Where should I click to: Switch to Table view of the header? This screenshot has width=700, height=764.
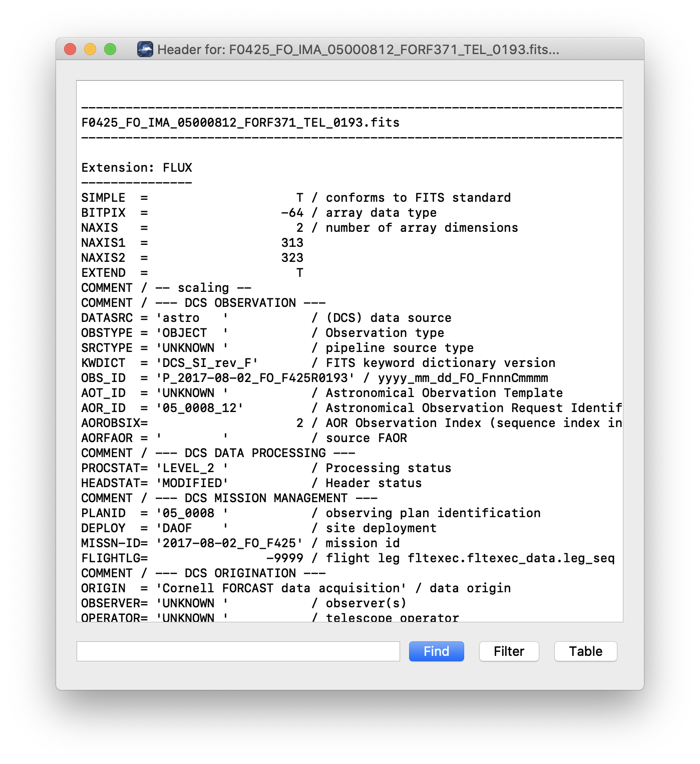585,651
